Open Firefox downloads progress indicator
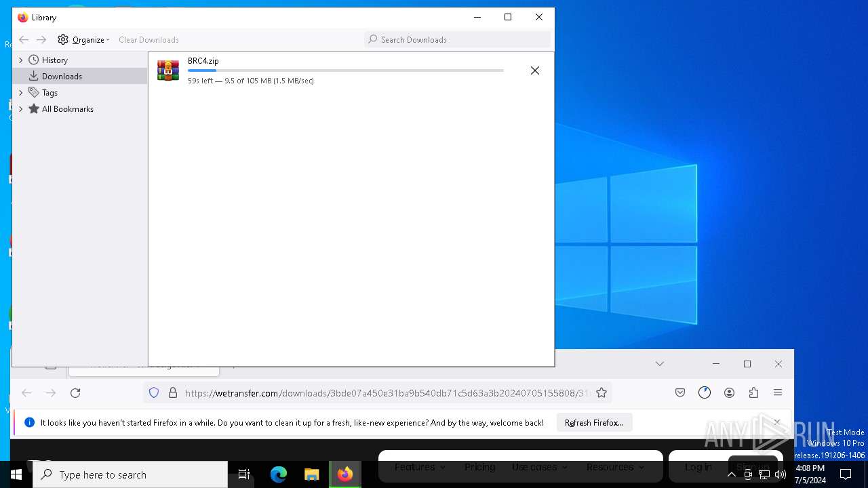868x488 pixels. click(x=705, y=392)
